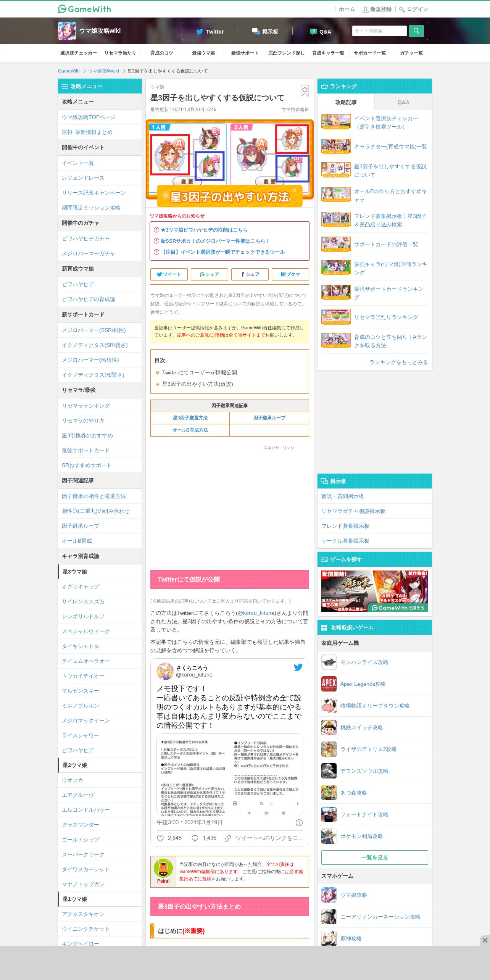
Task: Click the B!ブクマ button
Action: click(290, 274)
